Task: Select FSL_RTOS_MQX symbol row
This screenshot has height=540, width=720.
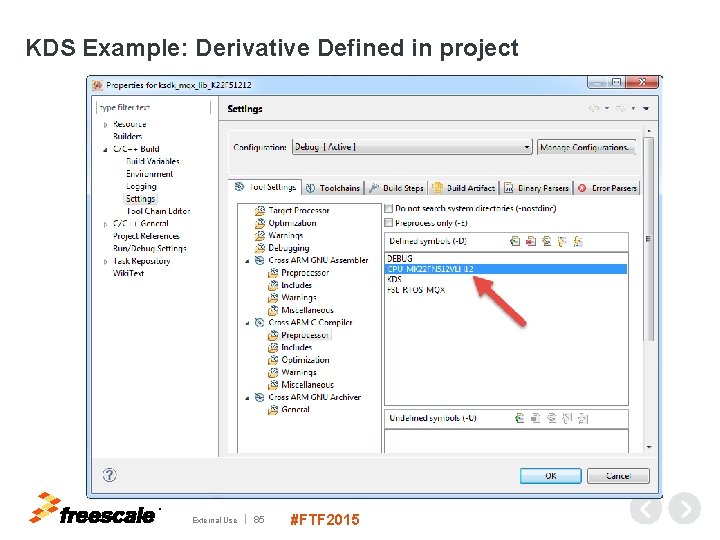Action: tap(506, 290)
